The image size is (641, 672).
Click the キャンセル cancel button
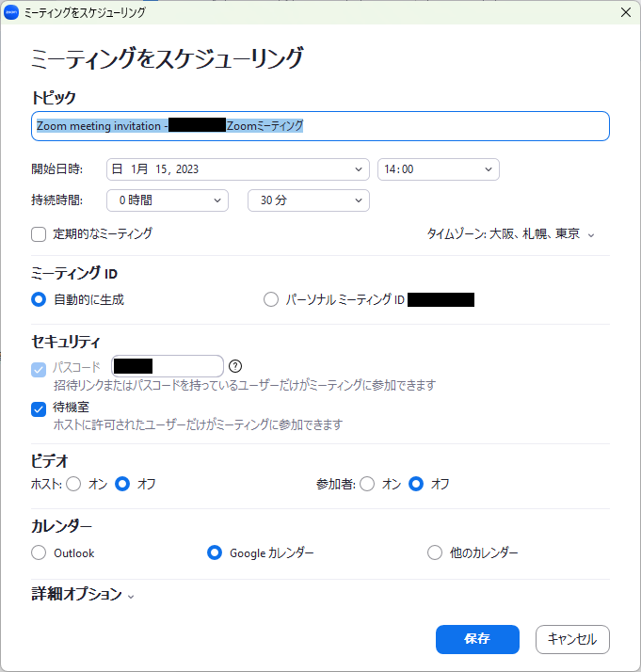pos(572,639)
